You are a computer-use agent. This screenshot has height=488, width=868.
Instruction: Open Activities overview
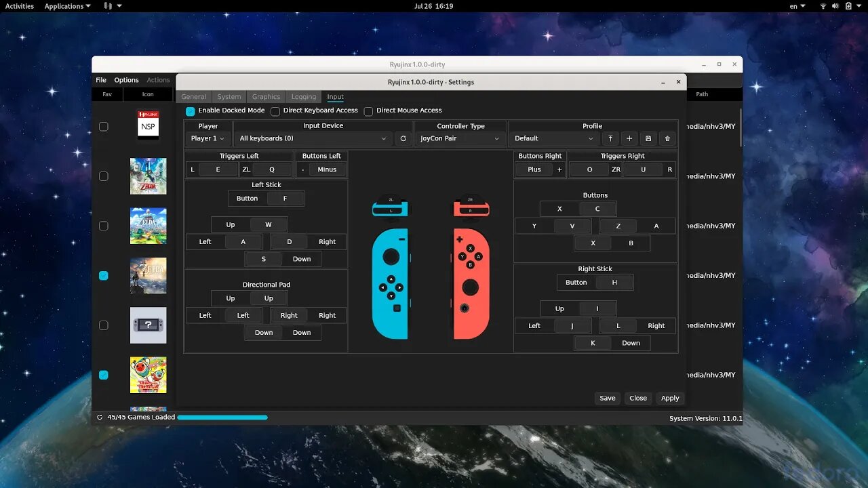click(x=20, y=6)
